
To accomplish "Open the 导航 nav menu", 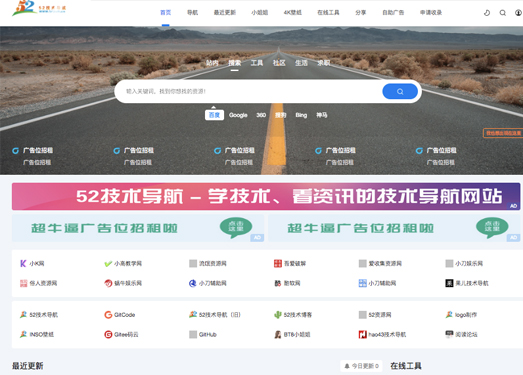I will (192, 13).
